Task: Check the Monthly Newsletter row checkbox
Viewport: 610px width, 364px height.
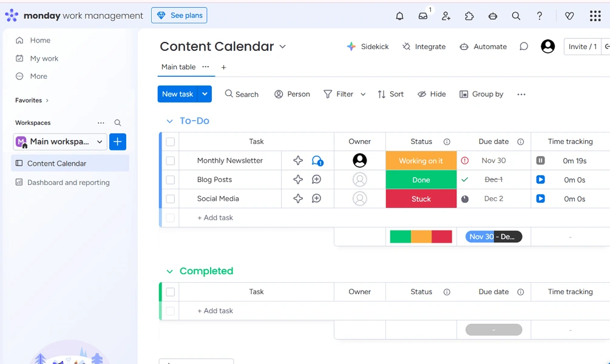Action: 171,161
